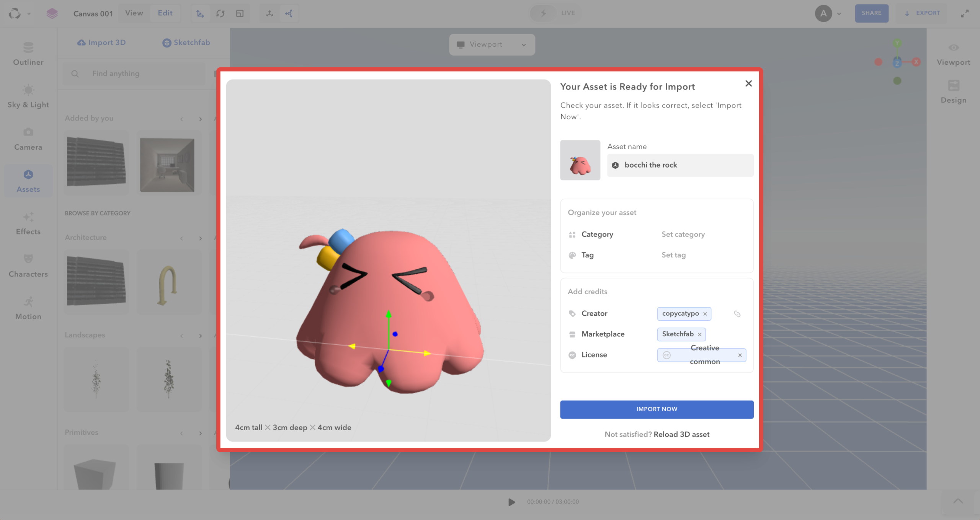Screen dimensions: 980x520
Task: Toggle the LIVE mode switch
Action: (543, 13)
